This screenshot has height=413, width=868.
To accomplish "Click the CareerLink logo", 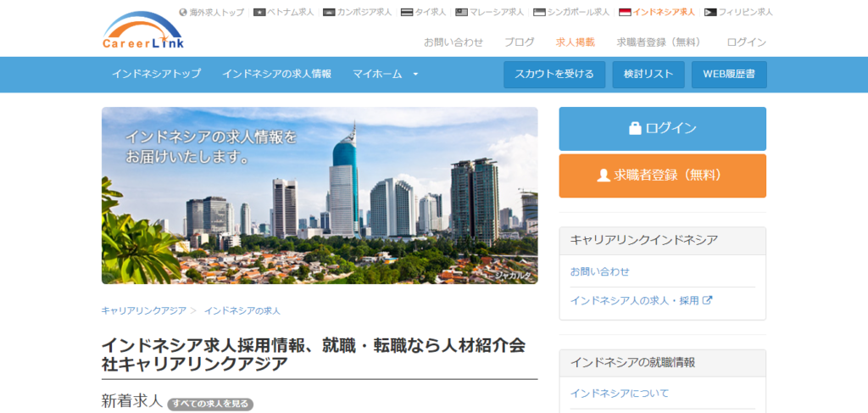I will point(143,31).
